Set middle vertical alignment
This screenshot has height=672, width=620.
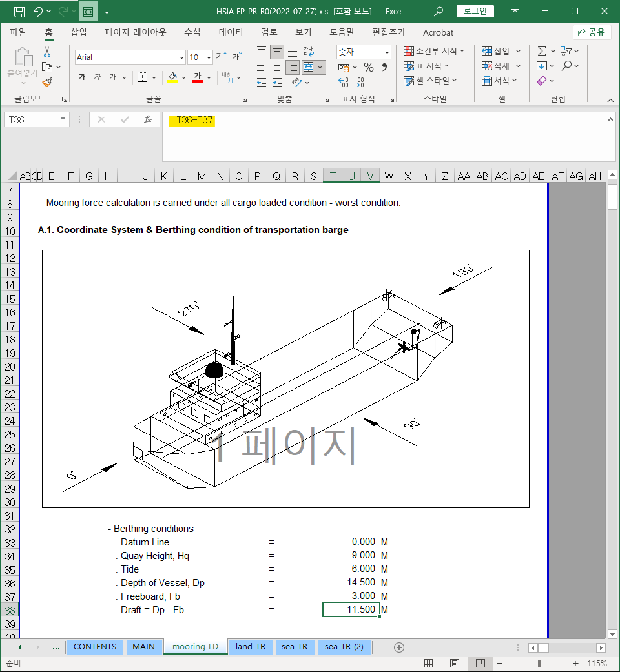tap(277, 52)
